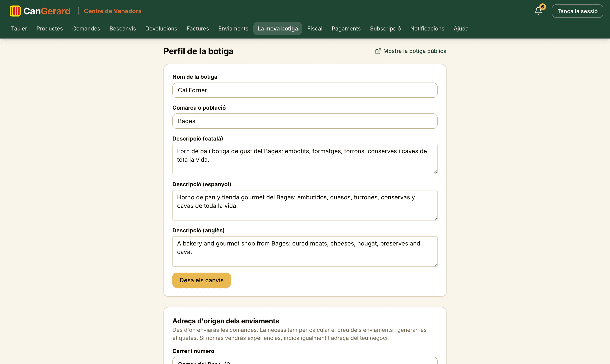Go to Devolucions section
This screenshot has width=610, height=364.
point(161,28)
